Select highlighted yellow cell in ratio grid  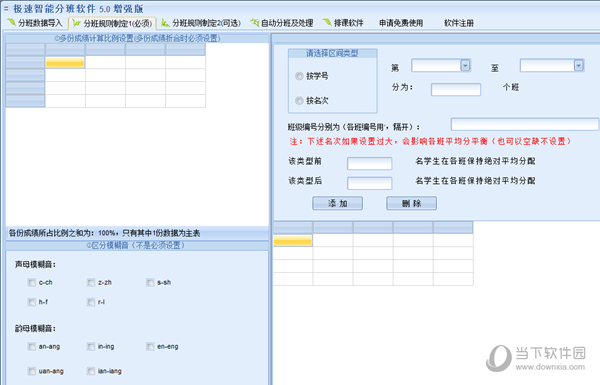point(65,62)
